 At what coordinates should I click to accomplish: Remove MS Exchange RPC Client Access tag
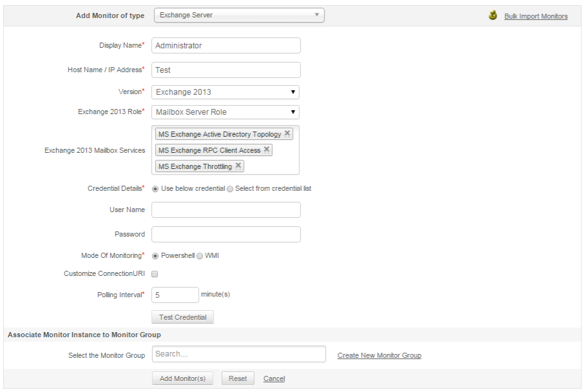click(x=267, y=150)
